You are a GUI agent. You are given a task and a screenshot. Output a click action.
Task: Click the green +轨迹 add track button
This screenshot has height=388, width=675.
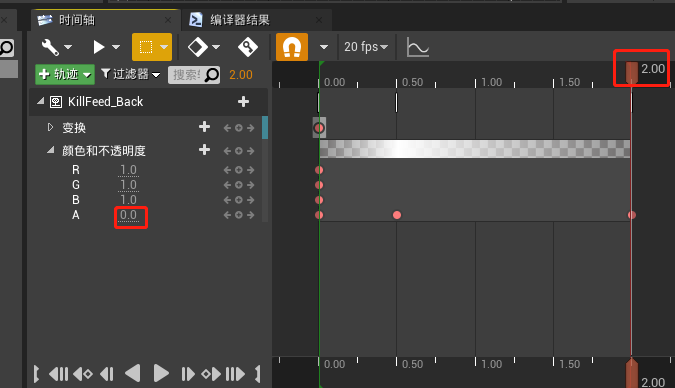pyautogui.click(x=65, y=74)
